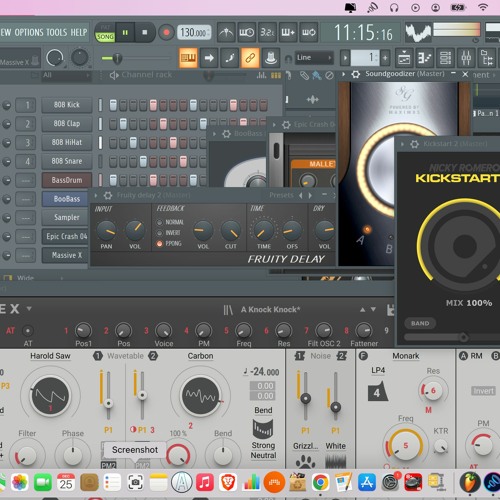This screenshot has width=500, height=500.
Task: Click the record button
Action: click(x=166, y=33)
